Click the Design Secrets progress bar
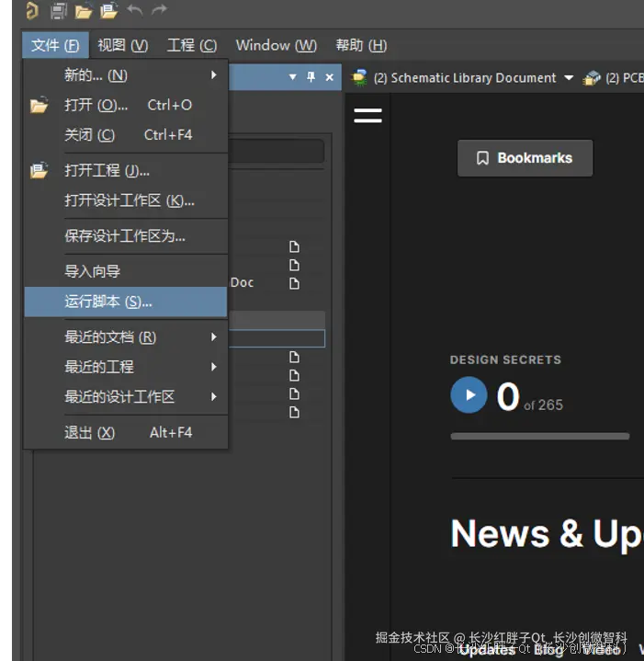 click(x=540, y=437)
